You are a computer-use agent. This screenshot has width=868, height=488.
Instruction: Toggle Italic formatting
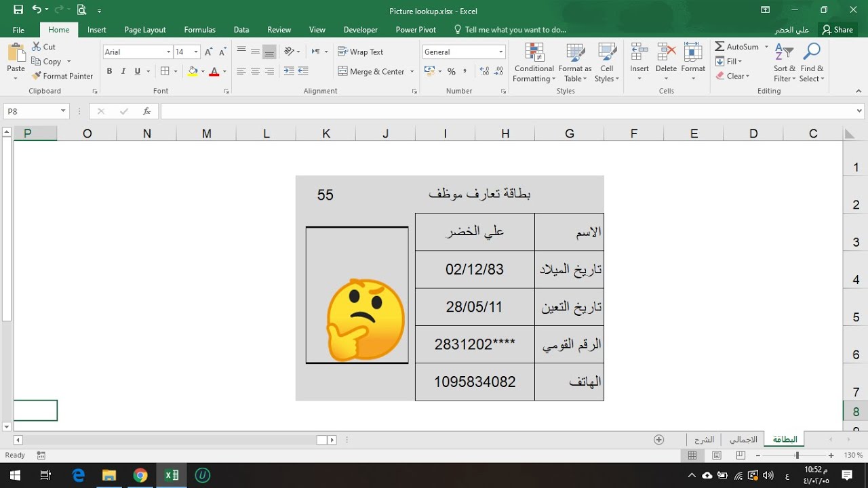coord(123,71)
